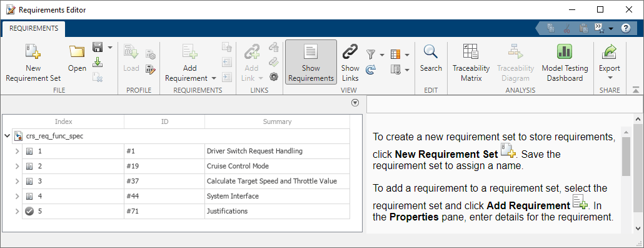This screenshot has height=248, width=644.
Task: Click the paste clipboard icon
Action: click(583, 28)
